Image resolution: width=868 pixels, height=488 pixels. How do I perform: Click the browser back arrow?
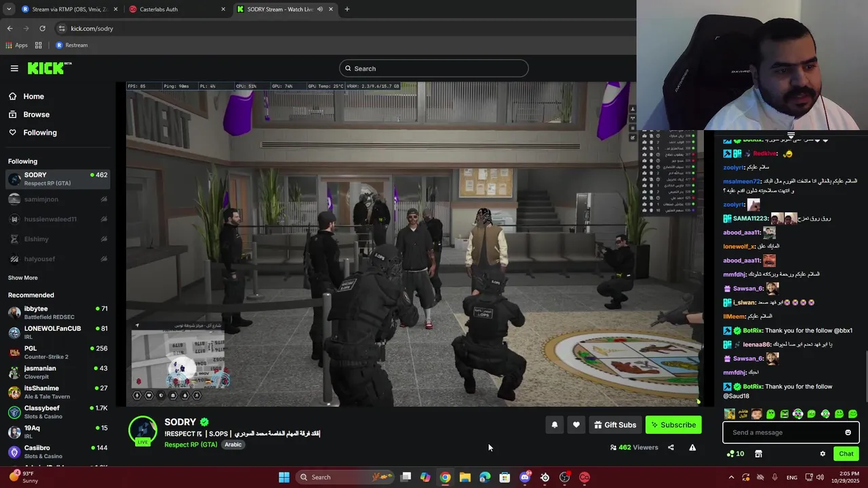point(9,28)
